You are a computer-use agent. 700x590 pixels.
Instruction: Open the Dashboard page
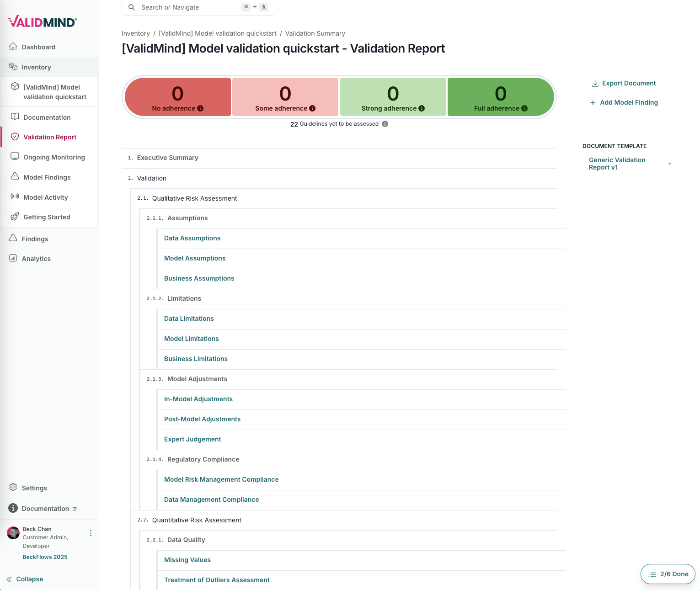(x=38, y=47)
